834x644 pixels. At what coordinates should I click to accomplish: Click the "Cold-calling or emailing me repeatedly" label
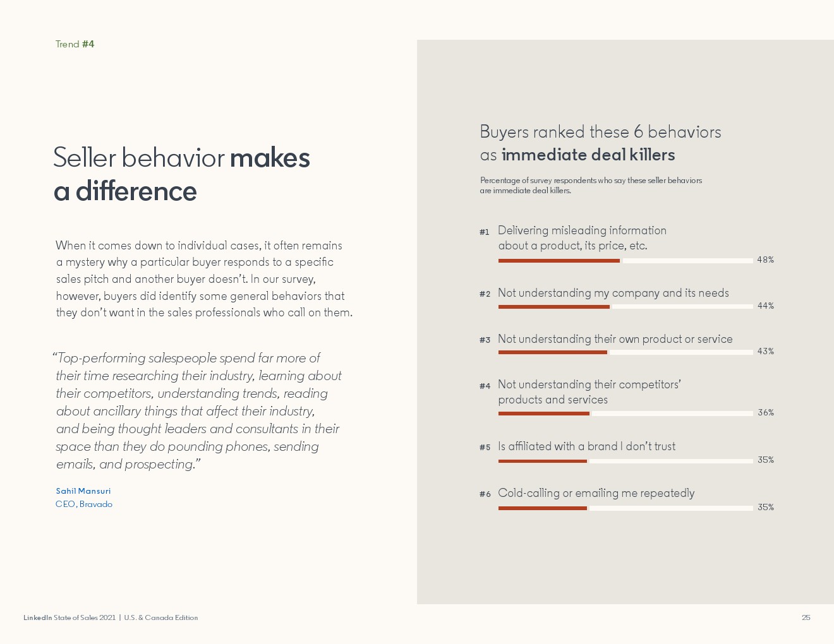596,493
